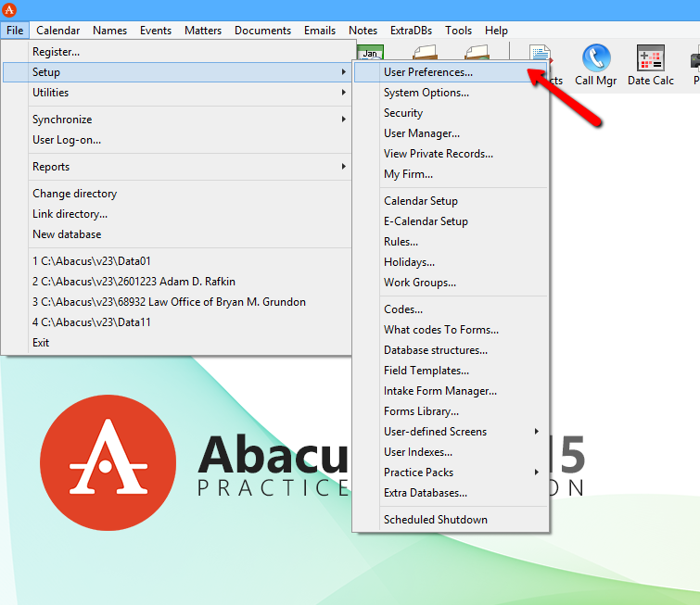Open the Calendar menu

pyautogui.click(x=58, y=31)
